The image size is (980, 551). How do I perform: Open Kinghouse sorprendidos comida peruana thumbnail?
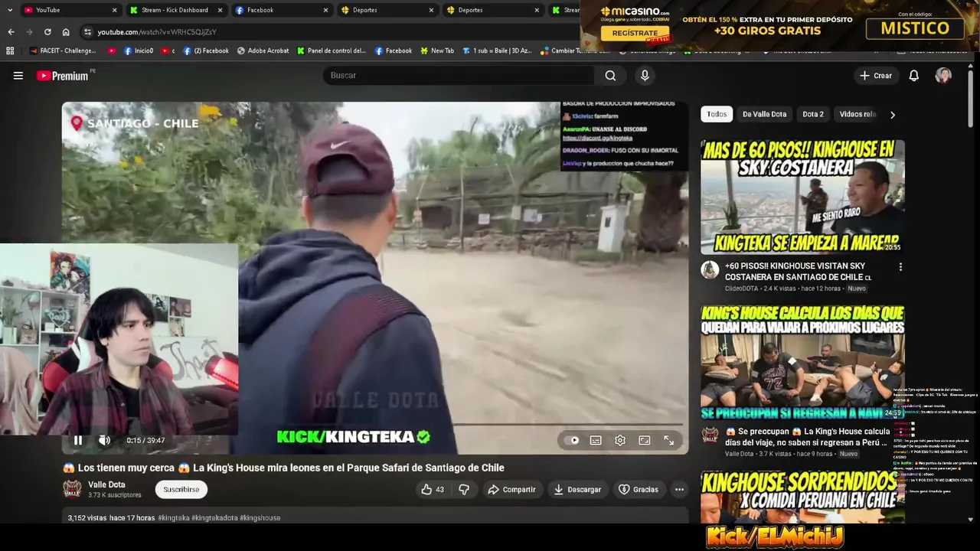[x=802, y=497]
